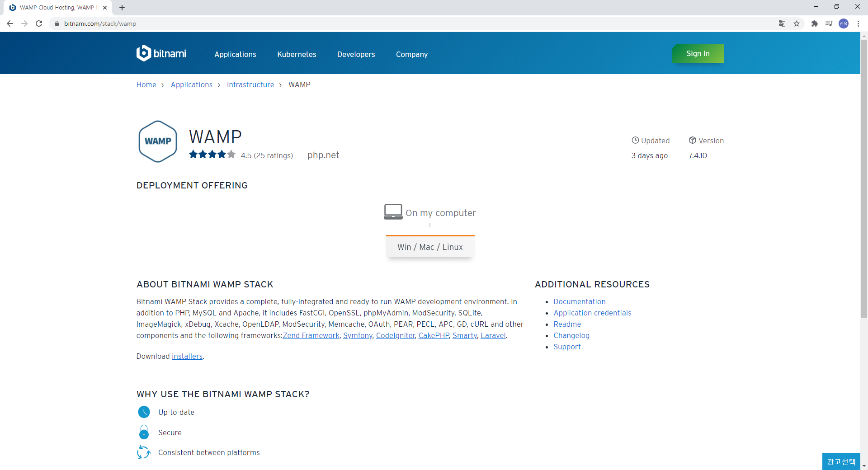Open the Zend Framework link
Viewport: 868px width, 470px height.
point(311,335)
